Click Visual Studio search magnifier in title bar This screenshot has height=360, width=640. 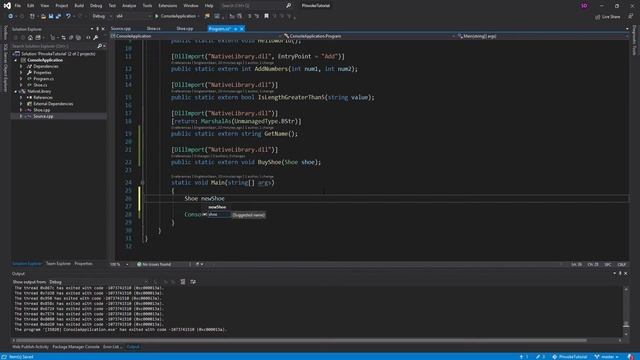click(x=289, y=6)
